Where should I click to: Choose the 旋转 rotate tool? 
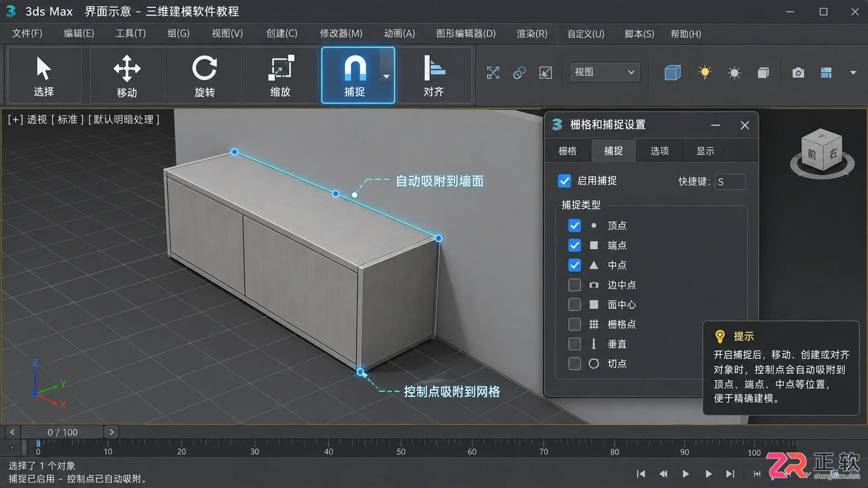pos(204,76)
